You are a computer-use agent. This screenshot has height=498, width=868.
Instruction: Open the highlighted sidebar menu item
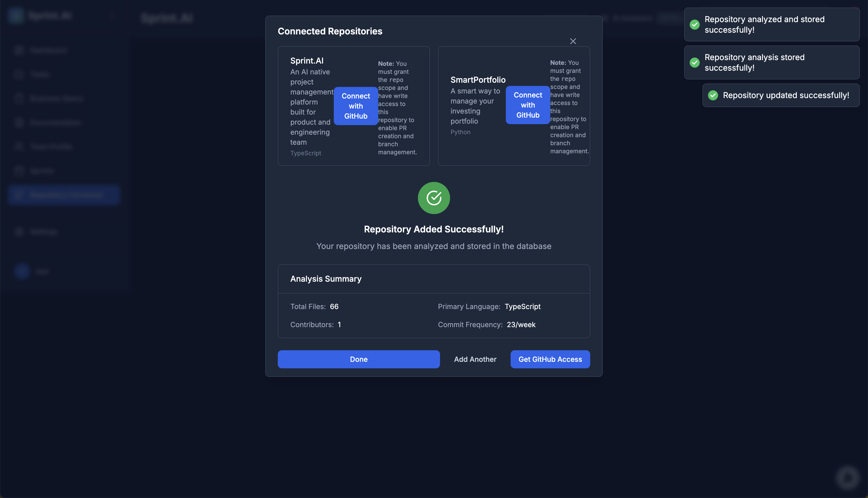[64, 195]
